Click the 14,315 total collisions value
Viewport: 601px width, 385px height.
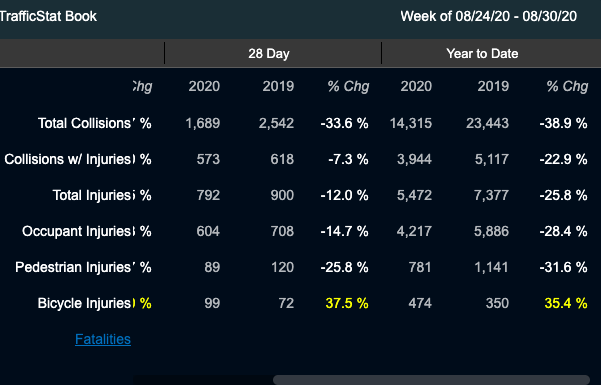click(411, 123)
